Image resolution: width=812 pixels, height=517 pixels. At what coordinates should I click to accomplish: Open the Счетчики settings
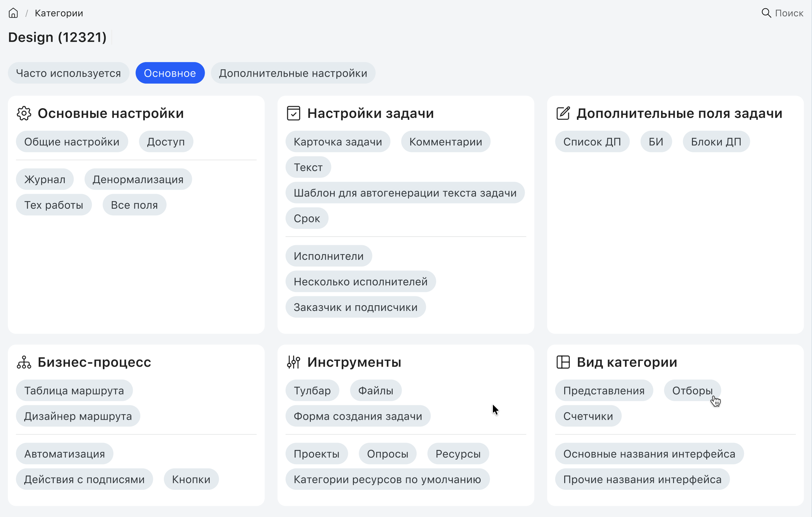[x=588, y=416]
